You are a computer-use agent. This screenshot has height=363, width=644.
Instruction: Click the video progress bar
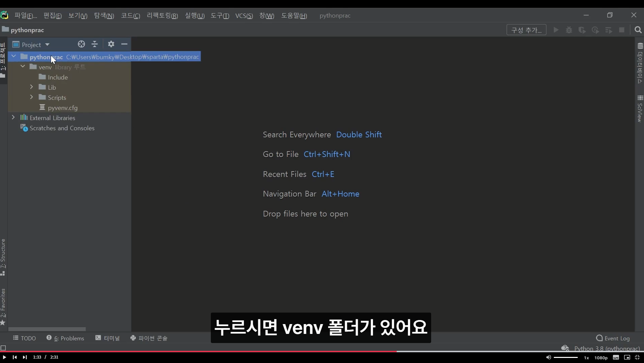click(322, 351)
